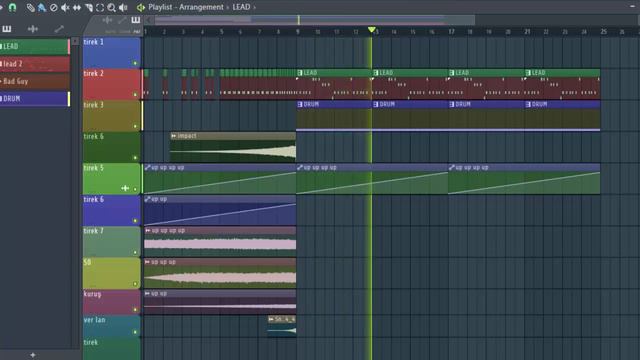The image size is (640, 360).
Task: Open the DRUM clip menu at bar 21
Action: tap(528, 104)
